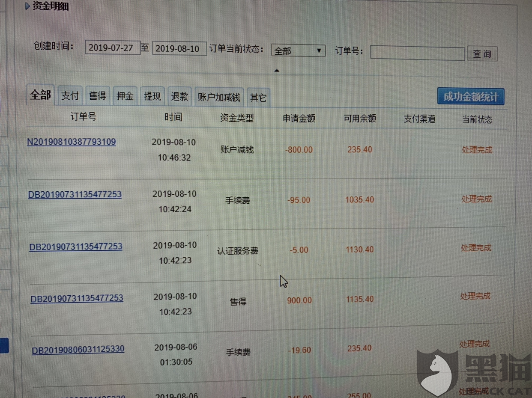The height and width of the screenshot is (398, 532).
Task: Open order N20190810387793109 detail link
Action: pyautogui.click(x=71, y=142)
